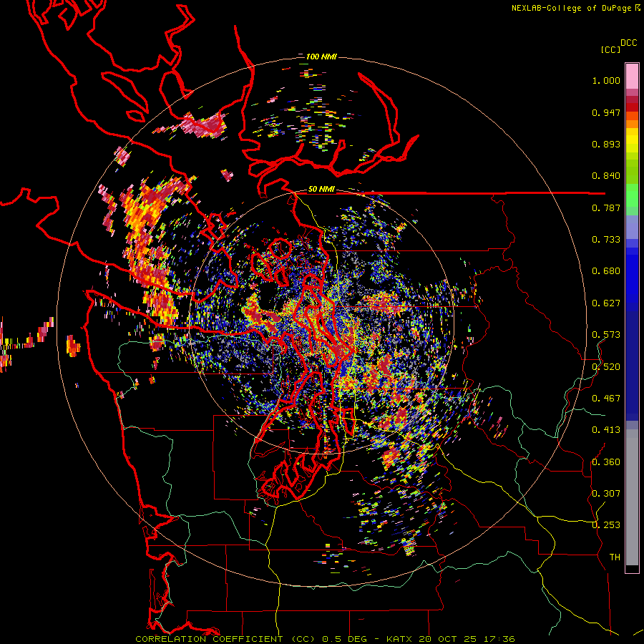The height and width of the screenshot is (644, 644).
Task: Select the light pink top color bar segment
Action: [x=632, y=76]
